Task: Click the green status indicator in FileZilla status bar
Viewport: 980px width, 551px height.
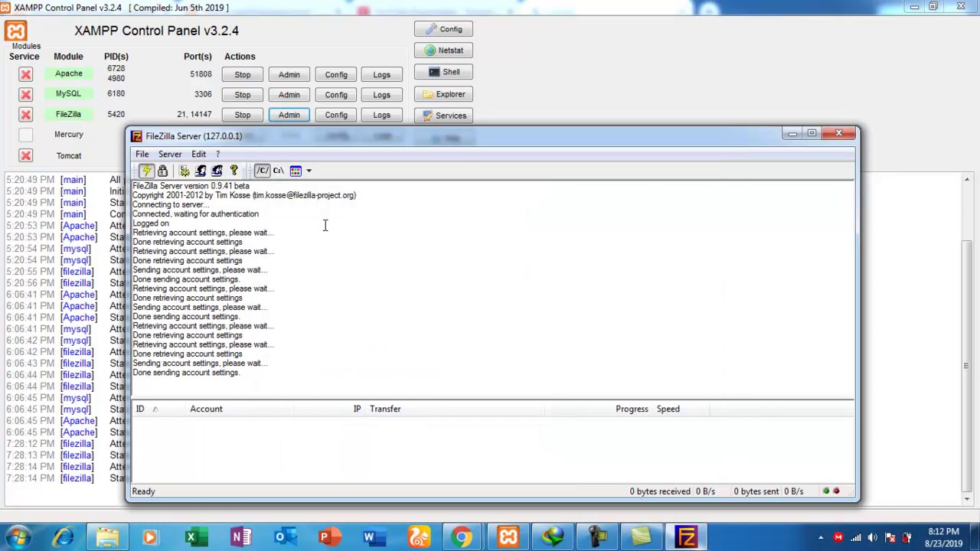Action: pyautogui.click(x=826, y=491)
